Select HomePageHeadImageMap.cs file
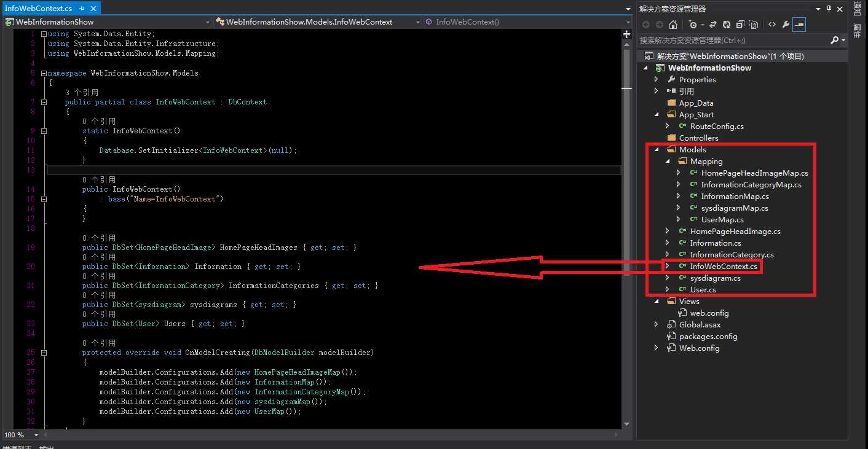This screenshot has height=449, width=868. tap(754, 173)
